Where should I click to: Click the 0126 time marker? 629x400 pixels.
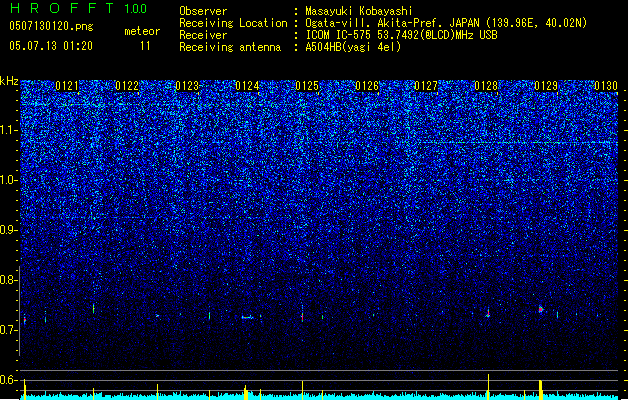pos(367,86)
